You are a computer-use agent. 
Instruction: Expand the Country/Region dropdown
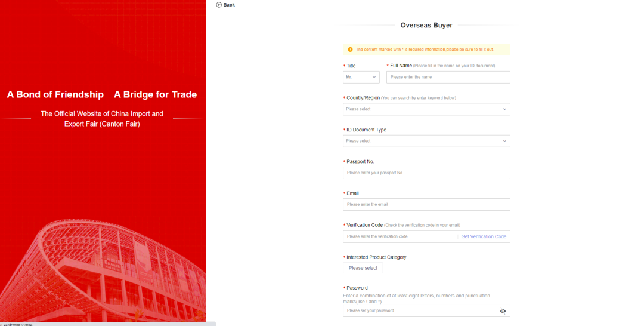pos(426,109)
